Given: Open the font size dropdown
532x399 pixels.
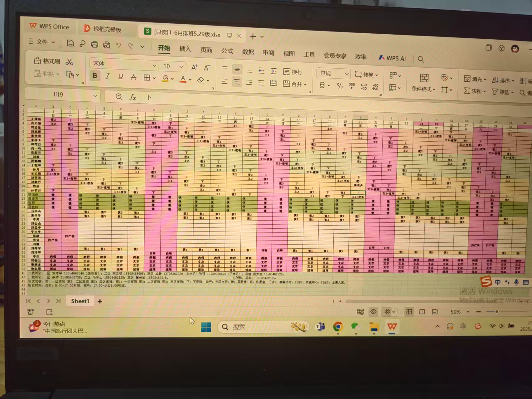Looking at the screenshot, I should click(181, 67).
